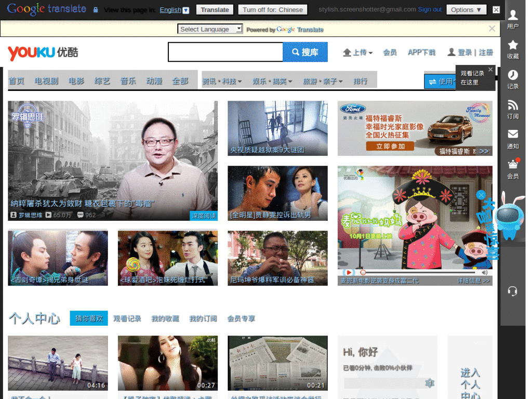This screenshot has width=532, height=399.
Task: Expand the 资讯·科技 menu
Action: 222,81
